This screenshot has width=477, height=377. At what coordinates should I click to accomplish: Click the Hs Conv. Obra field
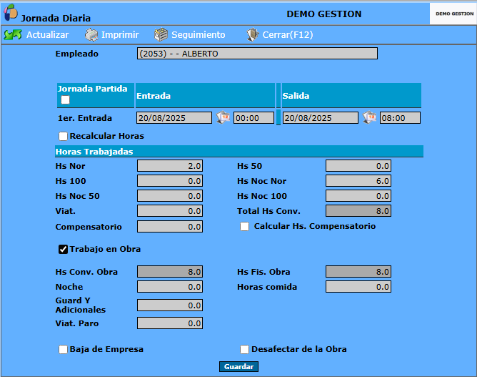(x=170, y=272)
